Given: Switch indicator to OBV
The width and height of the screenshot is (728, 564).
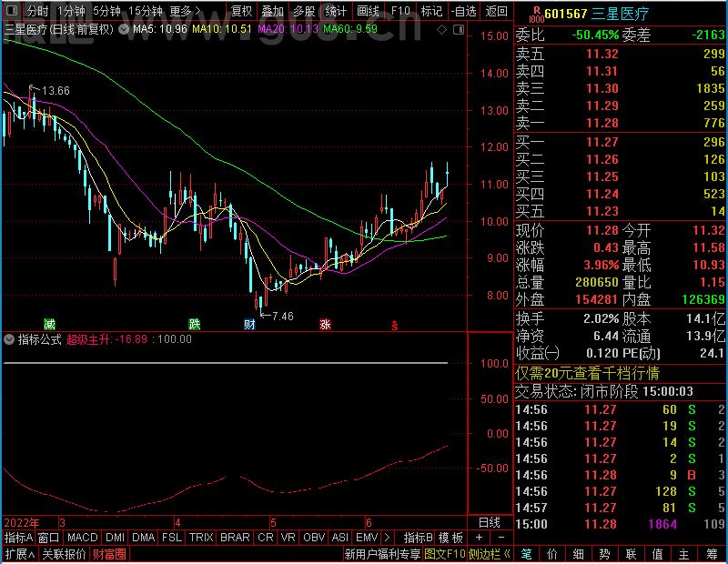Looking at the screenshot, I should 314,538.
